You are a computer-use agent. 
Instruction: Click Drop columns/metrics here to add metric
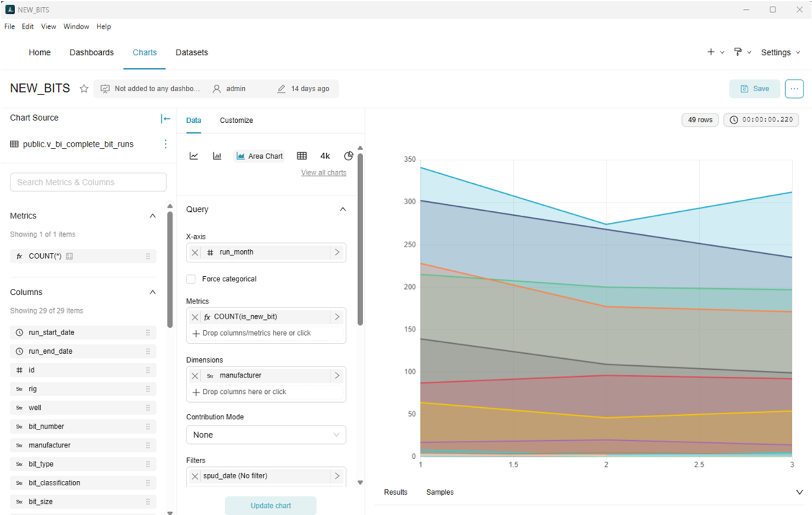point(266,333)
